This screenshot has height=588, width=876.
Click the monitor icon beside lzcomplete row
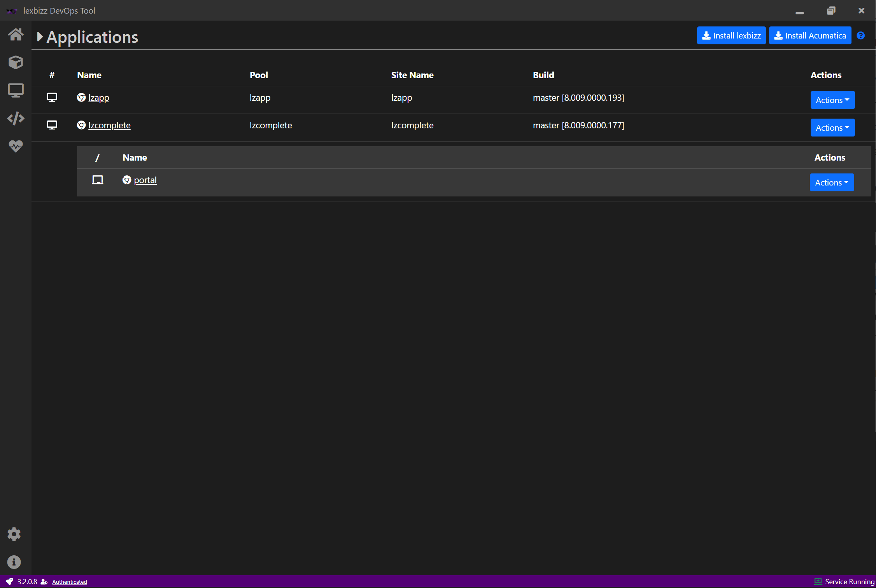(x=52, y=125)
